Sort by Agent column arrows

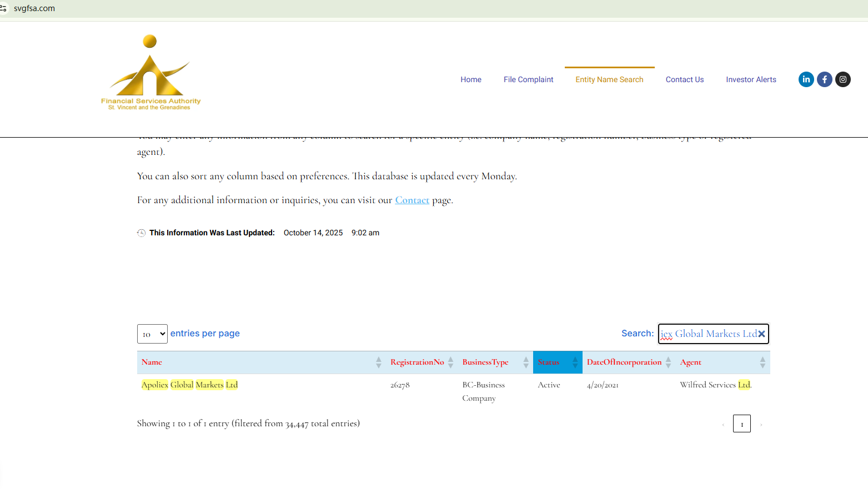(x=762, y=362)
